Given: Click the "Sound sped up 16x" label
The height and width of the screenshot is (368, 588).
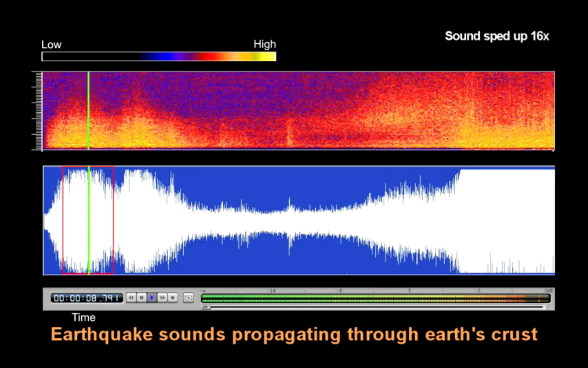Looking at the screenshot, I should click(497, 36).
